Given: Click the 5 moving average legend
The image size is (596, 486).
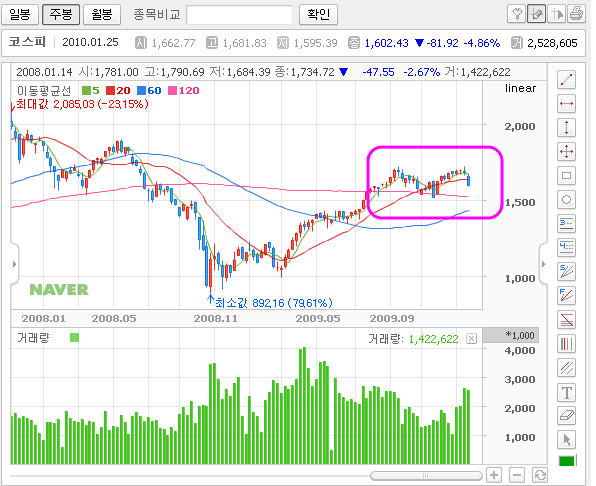Looking at the screenshot, I should pyautogui.click(x=91, y=90).
